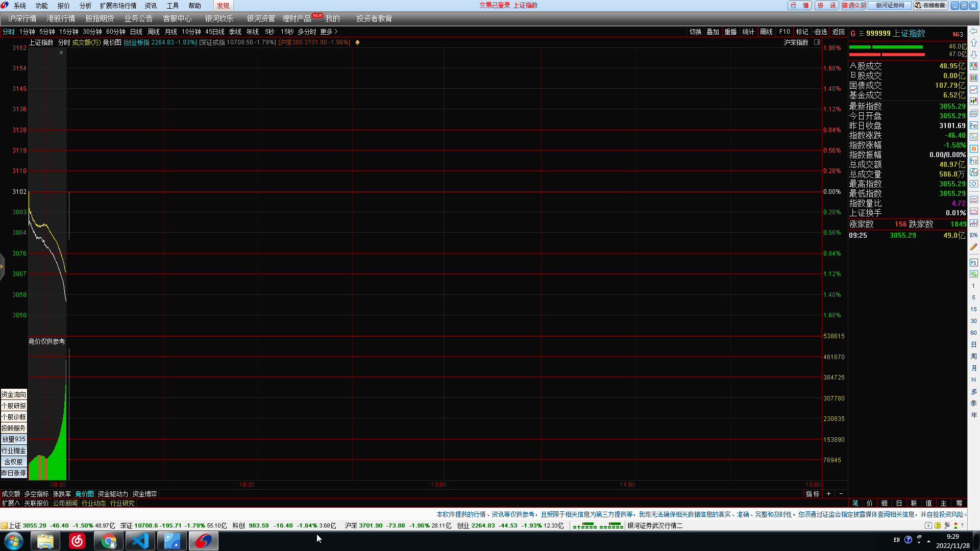Screen dimensions: 980x551
Task: Switch to the 港股行情 tab
Action: click(61, 18)
